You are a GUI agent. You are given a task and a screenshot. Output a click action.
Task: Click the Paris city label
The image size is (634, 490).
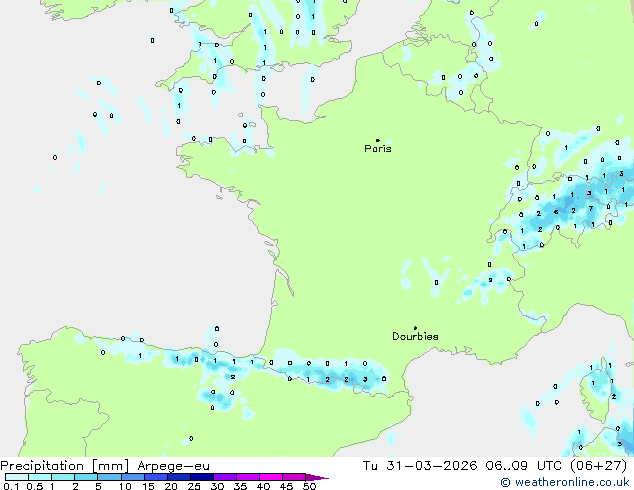378,149
